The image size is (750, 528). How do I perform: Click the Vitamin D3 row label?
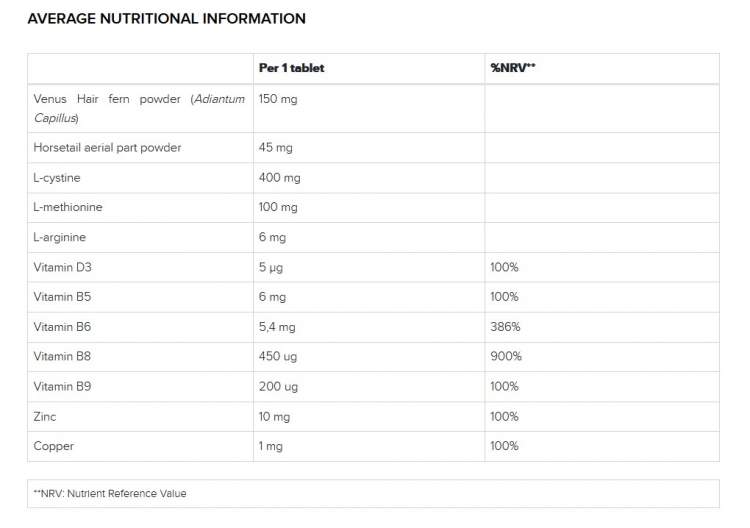click(x=63, y=267)
